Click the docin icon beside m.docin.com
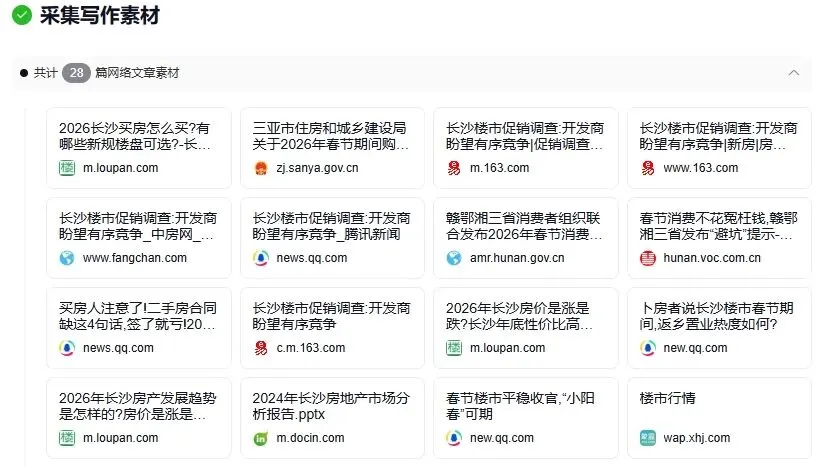Viewport: 838px width, 467px height. [x=261, y=438]
